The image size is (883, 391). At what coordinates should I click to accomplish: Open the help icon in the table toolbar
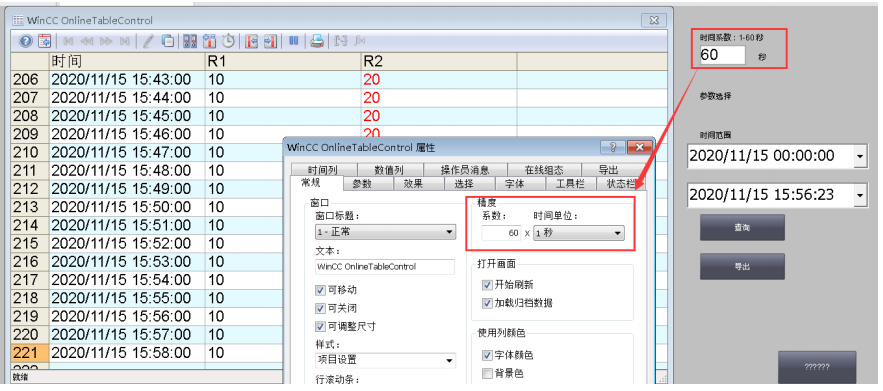(26, 41)
